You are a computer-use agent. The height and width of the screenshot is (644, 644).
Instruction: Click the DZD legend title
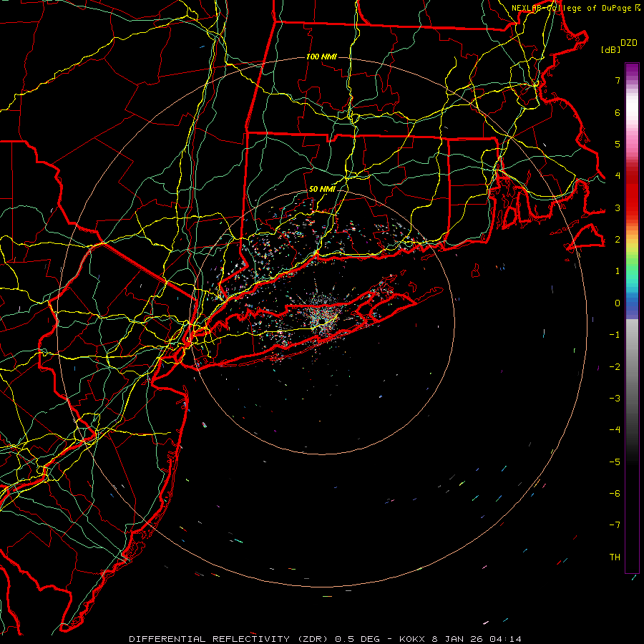[629, 43]
